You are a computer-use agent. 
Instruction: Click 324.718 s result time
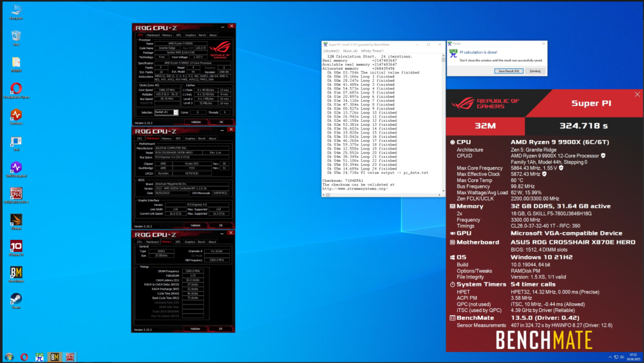[x=583, y=126]
